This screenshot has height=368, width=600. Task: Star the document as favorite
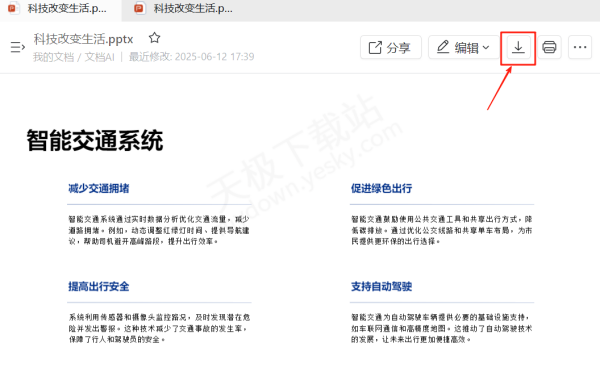[x=154, y=38]
